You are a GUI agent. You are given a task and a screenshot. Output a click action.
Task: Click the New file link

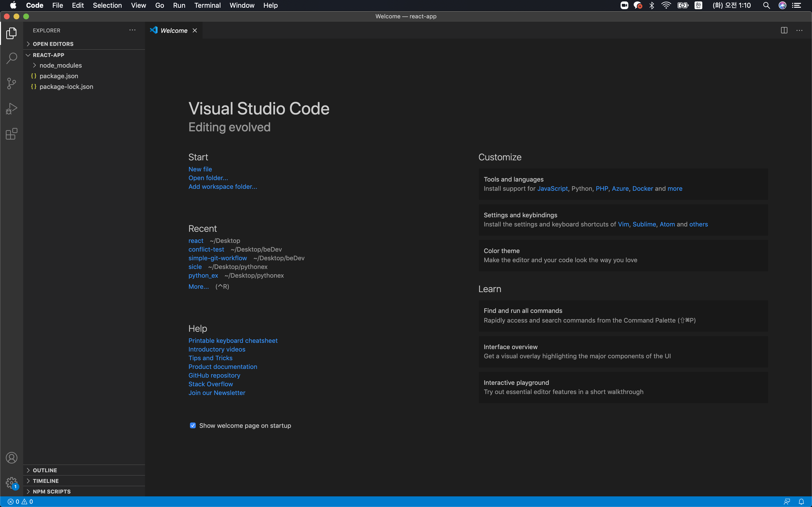tap(200, 169)
